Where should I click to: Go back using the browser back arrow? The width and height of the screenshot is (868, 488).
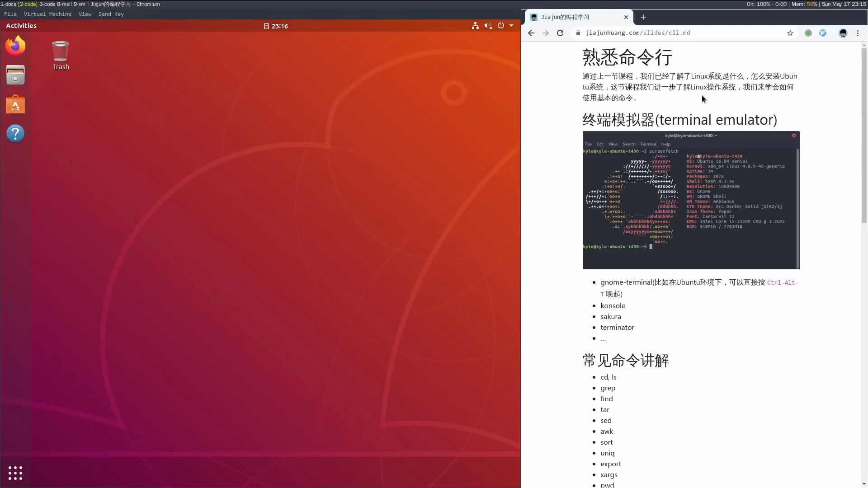coord(531,33)
